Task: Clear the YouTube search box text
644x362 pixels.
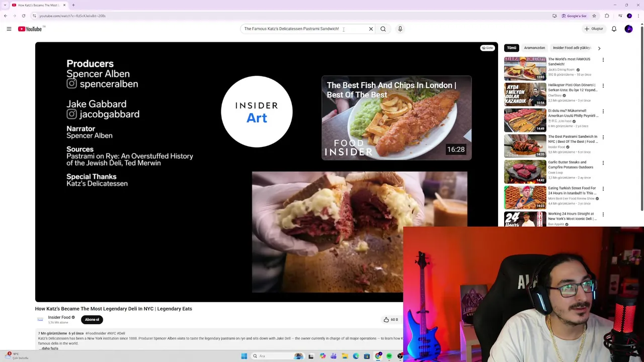Action: point(371,29)
